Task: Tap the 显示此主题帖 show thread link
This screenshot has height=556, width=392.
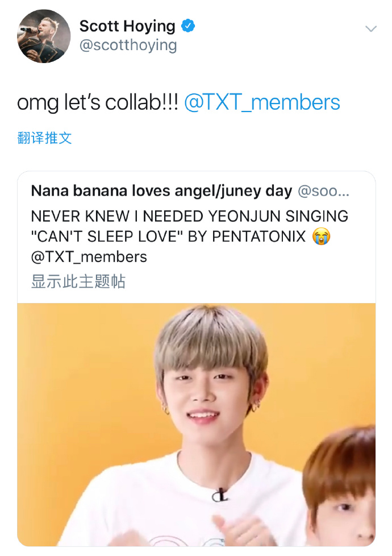Action: 78,281
